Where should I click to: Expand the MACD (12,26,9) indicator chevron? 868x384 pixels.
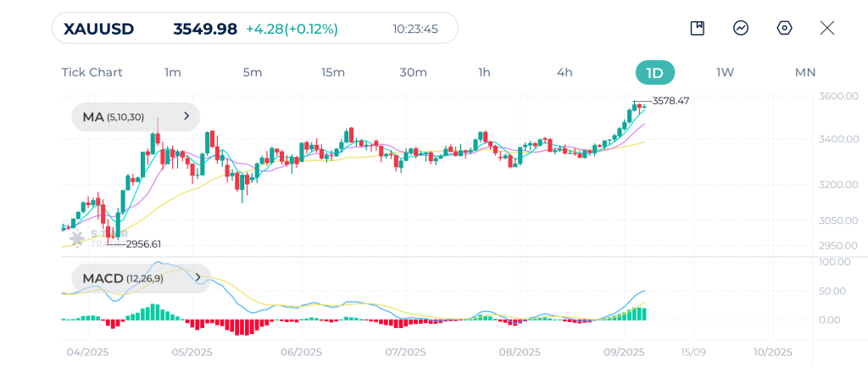pos(198,277)
